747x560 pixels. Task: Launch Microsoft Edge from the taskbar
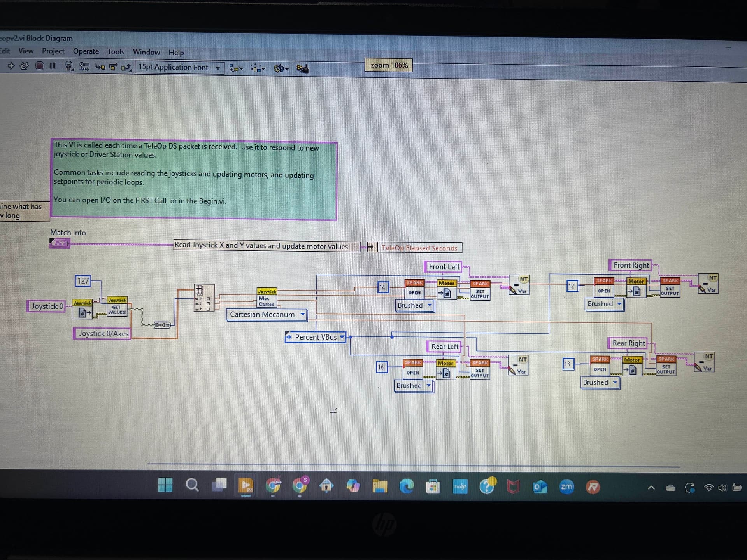click(x=407, y=486)
